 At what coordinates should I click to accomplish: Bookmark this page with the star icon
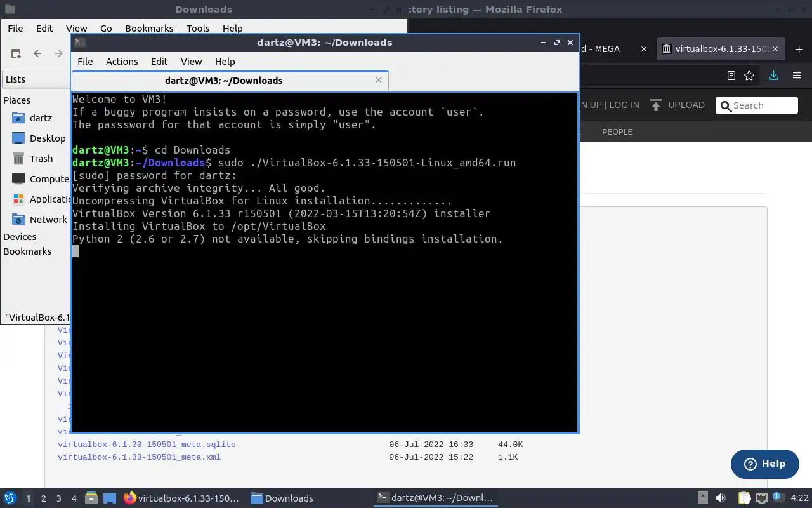(749, 76)
